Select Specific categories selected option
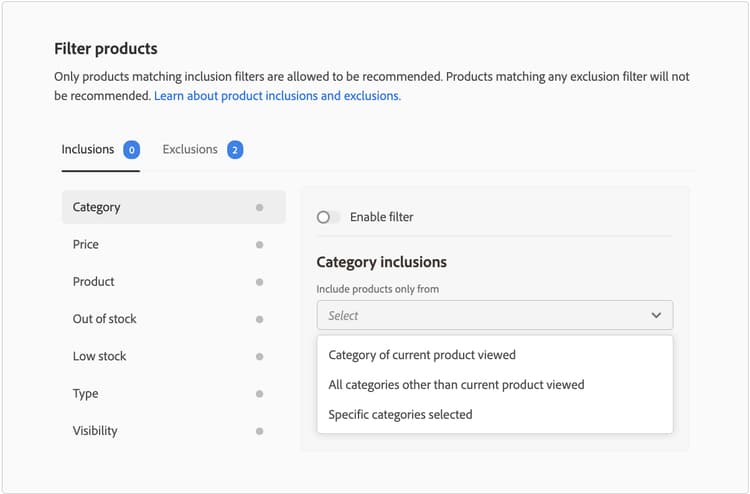Screen dimensions: 750x494 pyautogui.click(x=400, y=414)
